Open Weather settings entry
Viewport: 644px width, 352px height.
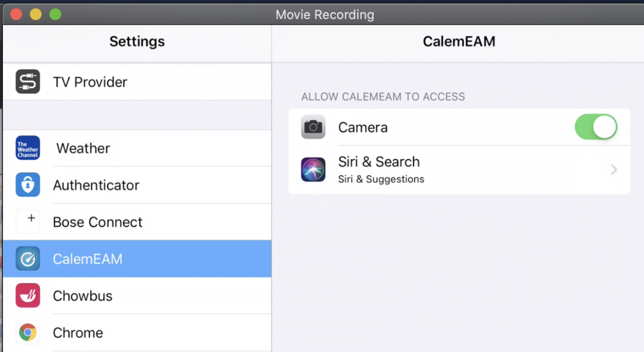(137, 148)
